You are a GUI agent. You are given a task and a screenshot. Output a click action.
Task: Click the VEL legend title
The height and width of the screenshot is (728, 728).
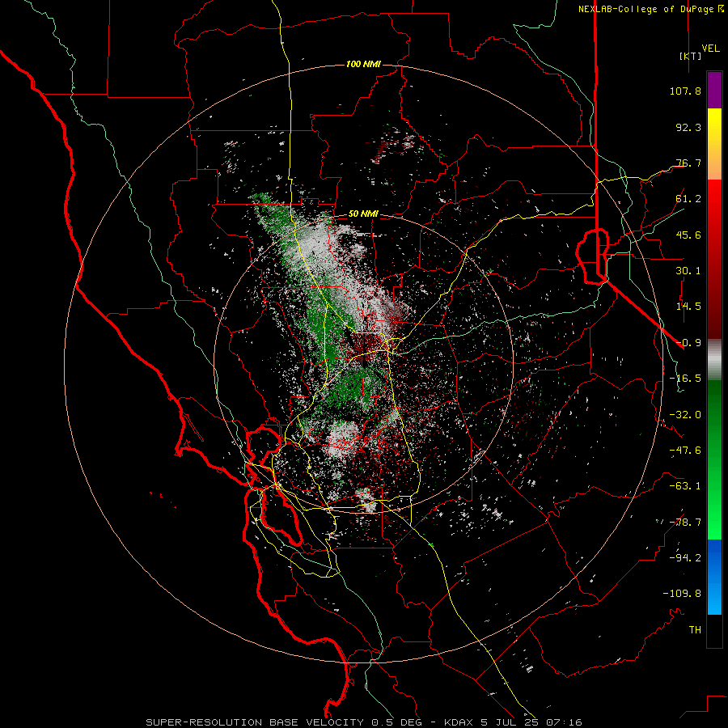coord(710,48)
